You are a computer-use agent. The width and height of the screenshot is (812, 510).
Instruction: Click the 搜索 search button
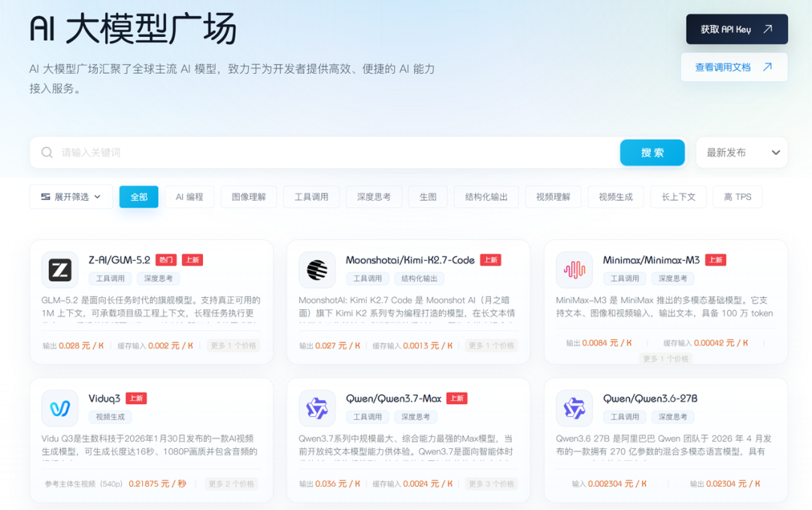653,153
